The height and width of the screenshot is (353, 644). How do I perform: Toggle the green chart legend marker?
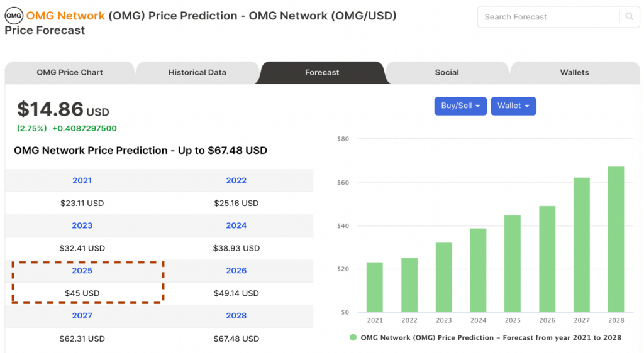click(x=353, y=337)
